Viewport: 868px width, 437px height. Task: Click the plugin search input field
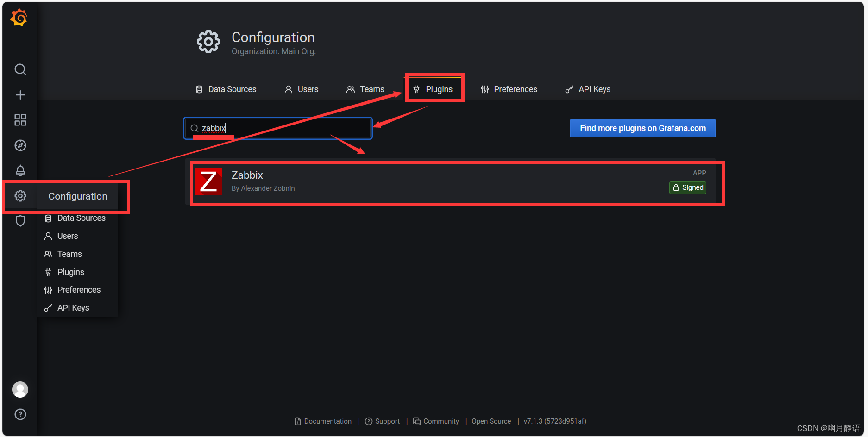[x=278, y=128]
